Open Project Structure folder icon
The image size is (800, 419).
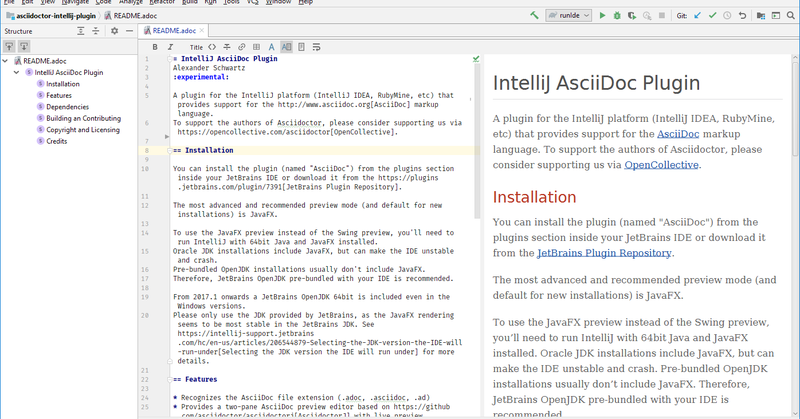pos(761,15)
